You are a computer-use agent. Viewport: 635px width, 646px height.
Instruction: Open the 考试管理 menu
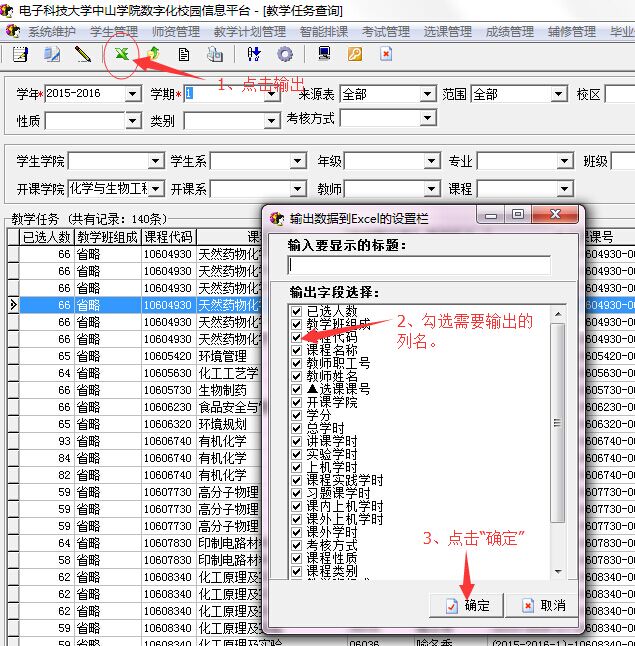386,32
